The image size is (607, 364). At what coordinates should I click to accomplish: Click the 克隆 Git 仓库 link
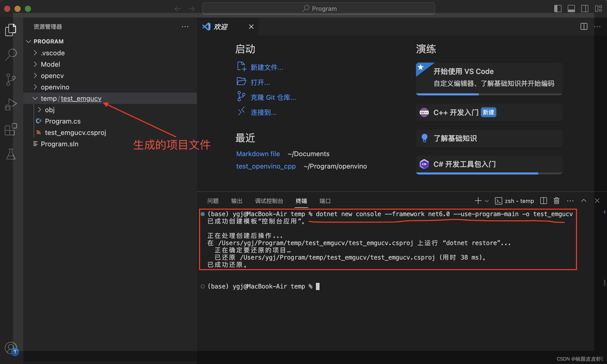click(273, 97)
